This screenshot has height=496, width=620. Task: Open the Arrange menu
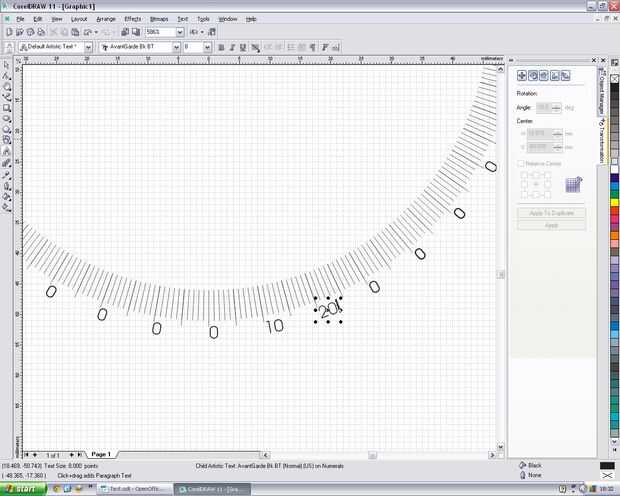[x=106, y=19]
